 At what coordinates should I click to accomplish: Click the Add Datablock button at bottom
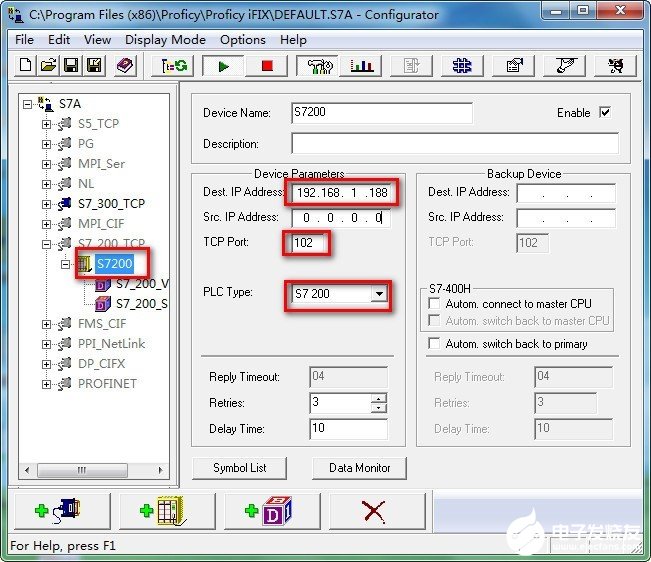(x=268, y=511)
